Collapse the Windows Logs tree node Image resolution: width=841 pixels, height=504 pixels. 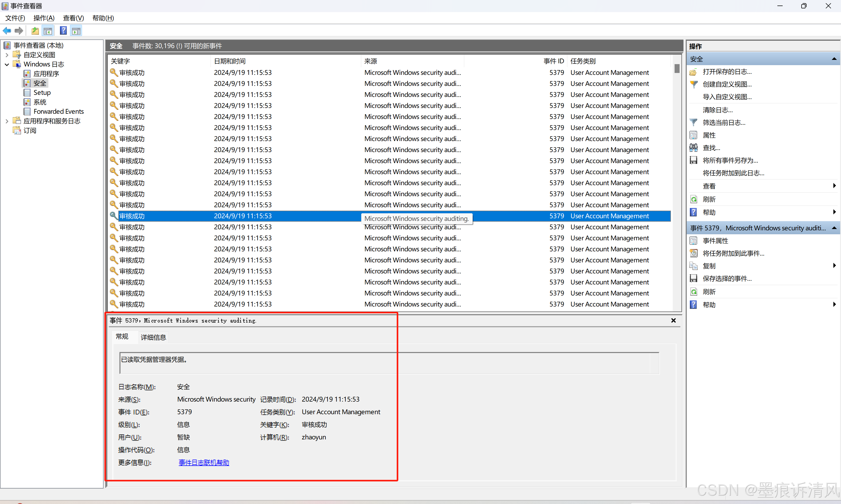(7, 64)
